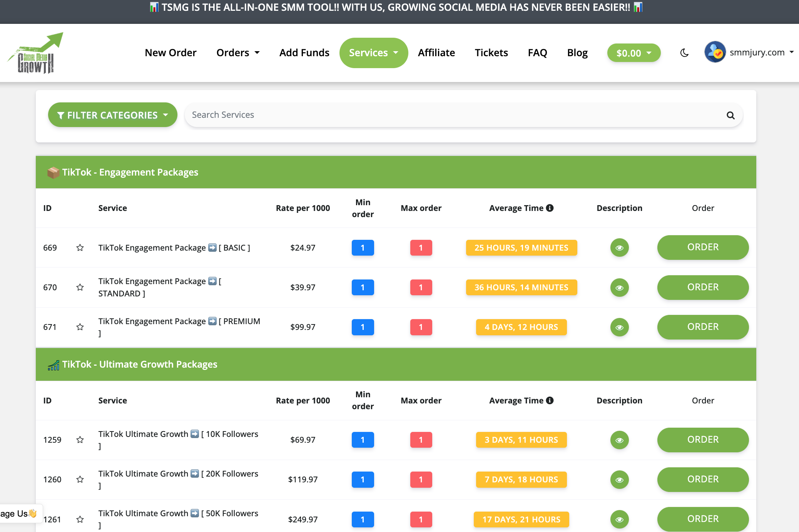Viewport: 799px width, 532px height.
Task: Click the $119.97 rate value
Action: (303, 479)
